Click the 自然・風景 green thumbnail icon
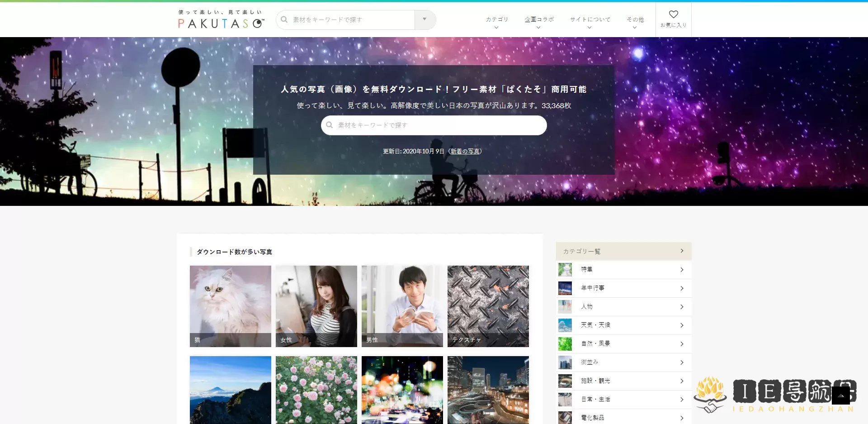 pos(565,344)
